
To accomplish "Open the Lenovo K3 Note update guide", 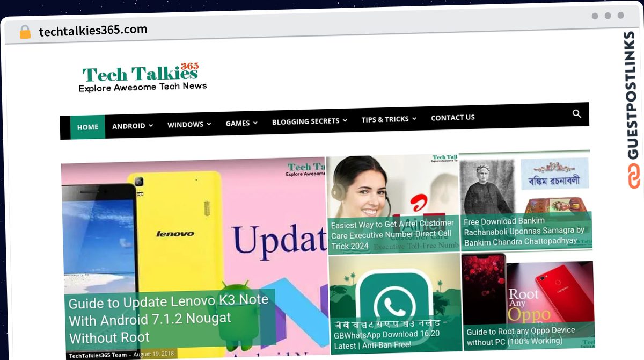I will click(x=169, y=319).
